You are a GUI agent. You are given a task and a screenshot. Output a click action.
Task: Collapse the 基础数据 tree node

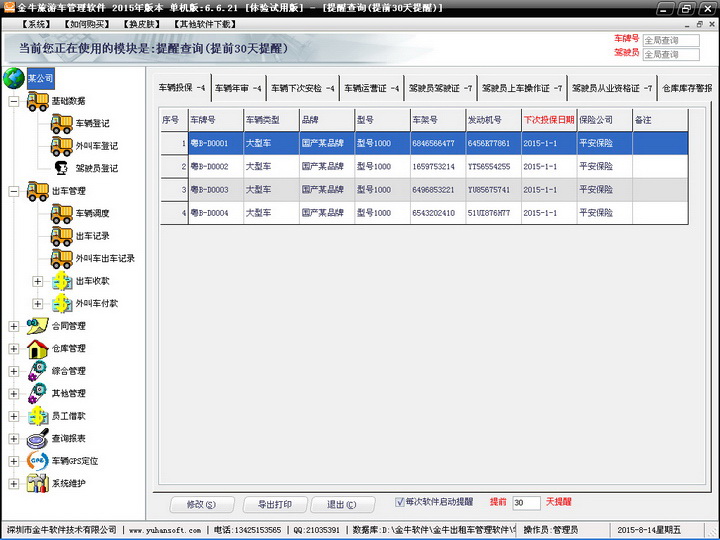[x=14, y=101]
